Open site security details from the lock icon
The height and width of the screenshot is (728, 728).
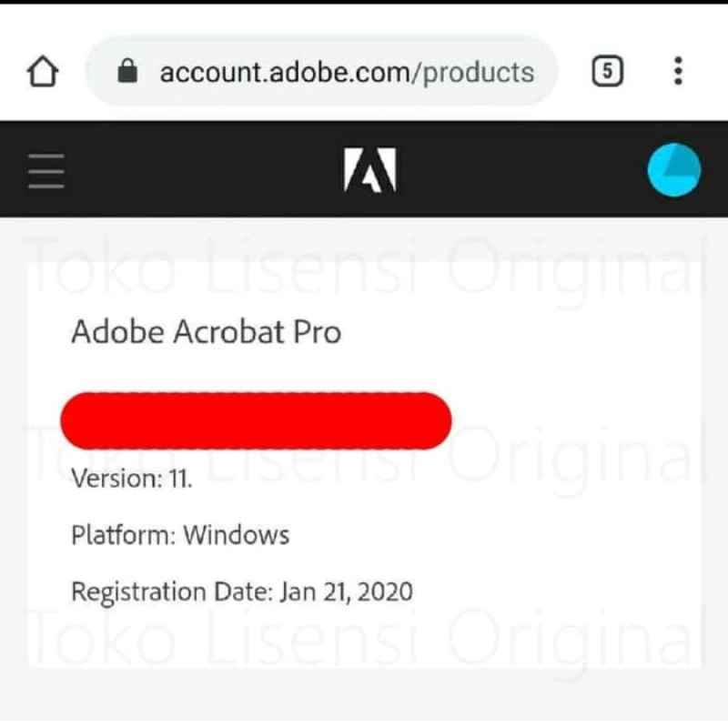click(x=129, y=71)
